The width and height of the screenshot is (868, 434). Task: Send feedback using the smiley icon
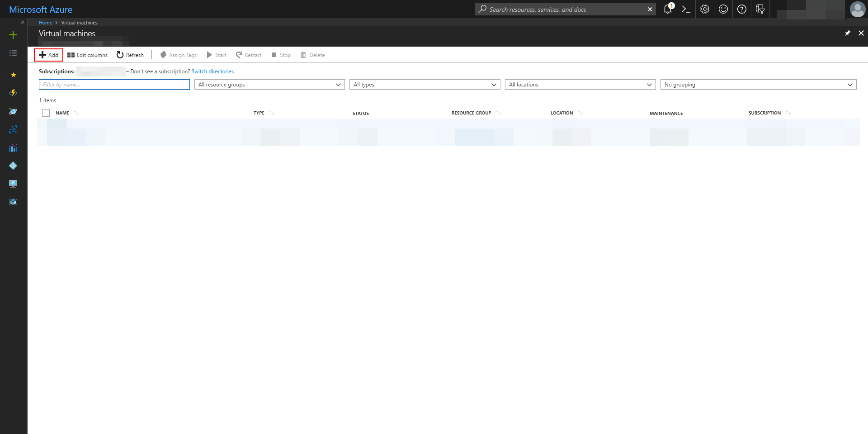[722, 9]
